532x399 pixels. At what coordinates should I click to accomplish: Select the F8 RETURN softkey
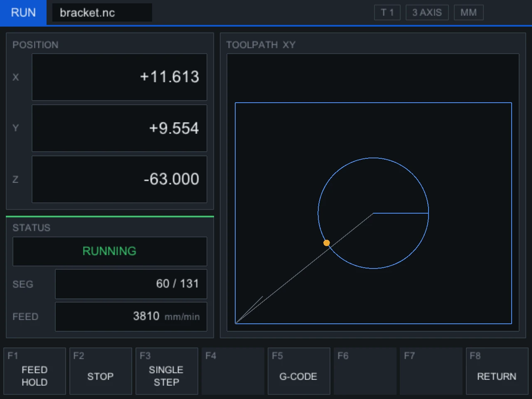[x=497, y=371]
